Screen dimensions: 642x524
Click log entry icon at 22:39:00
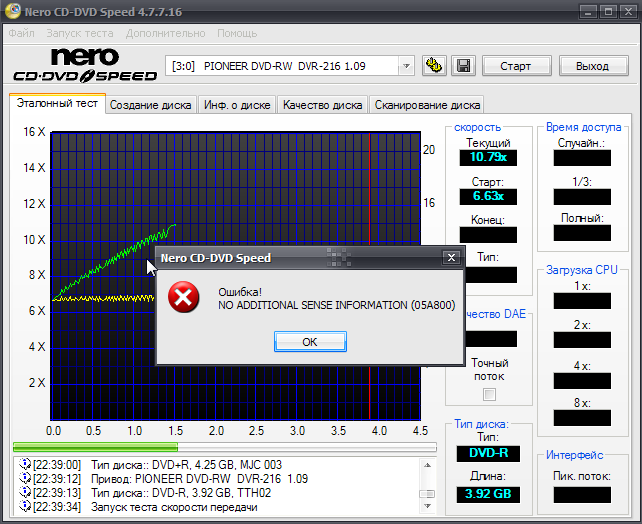pos(26,464)
